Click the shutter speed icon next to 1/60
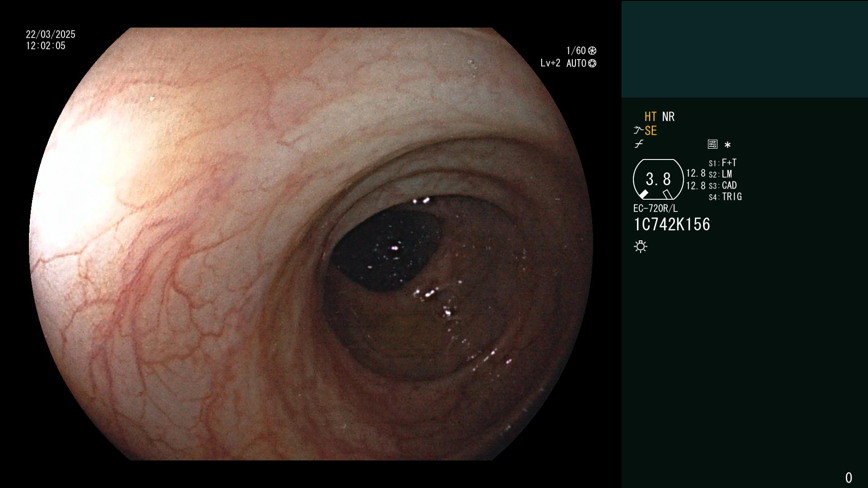868x488 pixels. pos(592,51)
